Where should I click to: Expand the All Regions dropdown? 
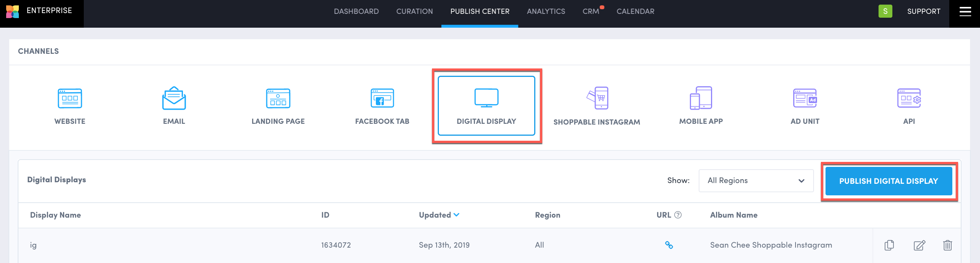(756, 181)
